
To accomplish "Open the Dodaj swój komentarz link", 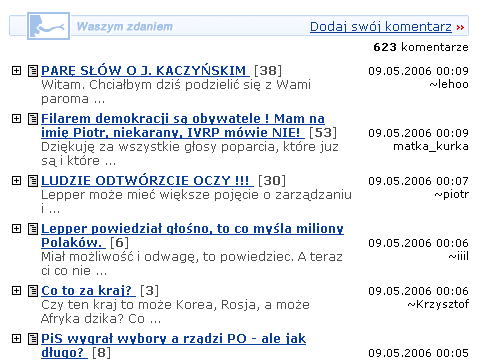I will point(381,27).
